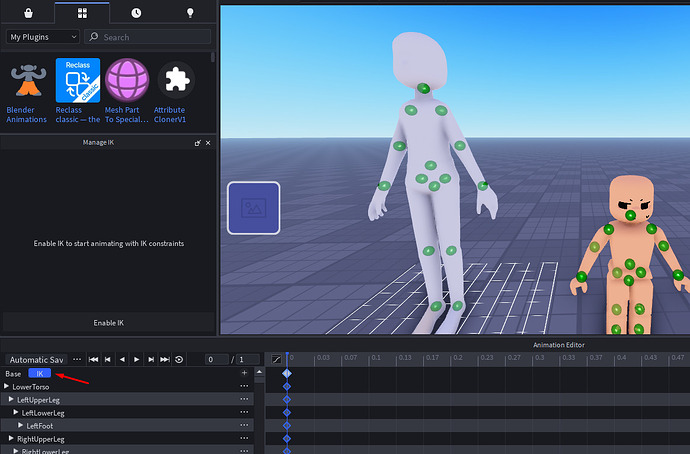The image size is (690, 454).
Task: Toggle the IK mode button
Action: (39, 373)
